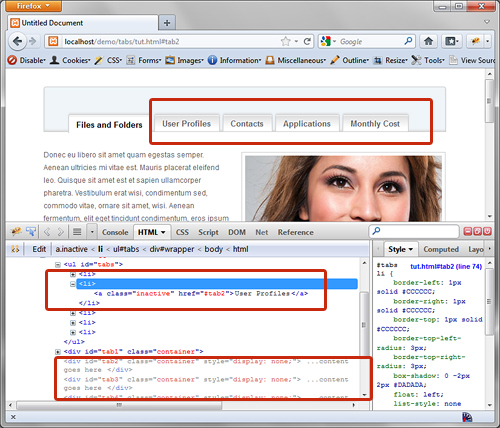Open the list-all-tabs arrow at tab bar end

(x=487, y=22)
